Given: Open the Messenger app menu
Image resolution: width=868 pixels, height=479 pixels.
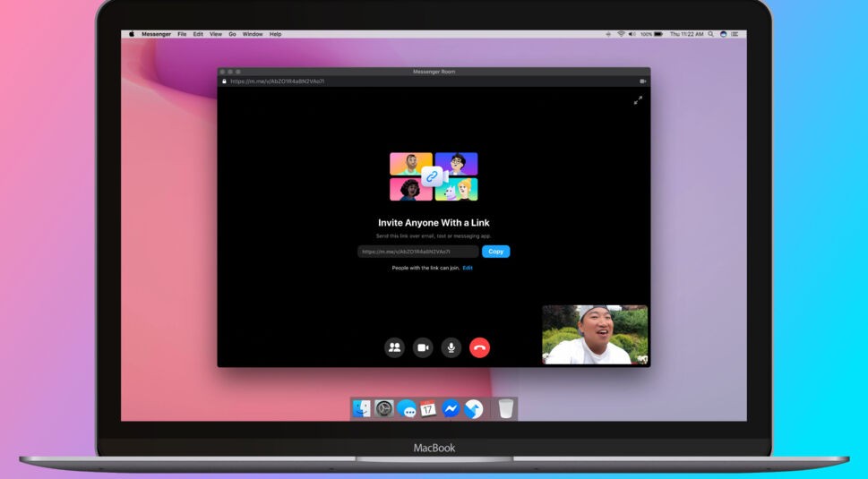Looking at the screenshot, I should pos(156,34).
